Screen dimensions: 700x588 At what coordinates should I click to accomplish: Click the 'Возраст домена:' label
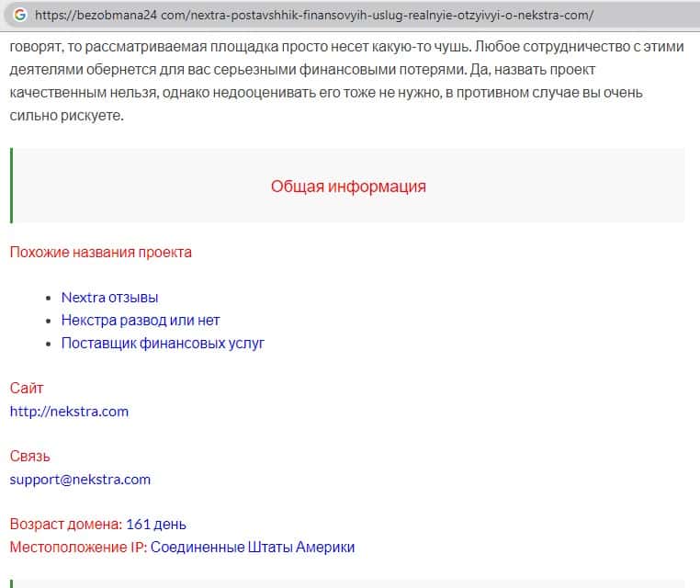(66, 525)
